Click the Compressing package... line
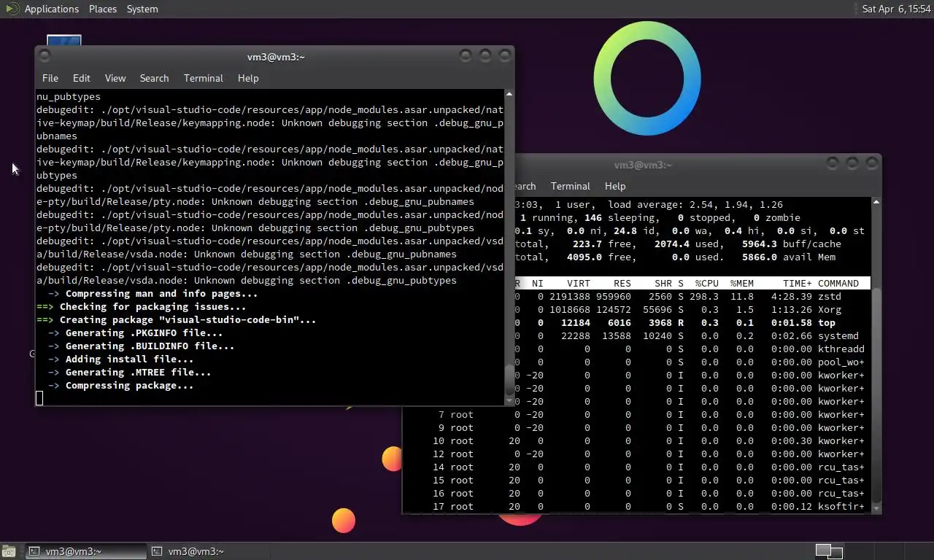The height and width of the screenshot is (560, 934). (121, 385)
